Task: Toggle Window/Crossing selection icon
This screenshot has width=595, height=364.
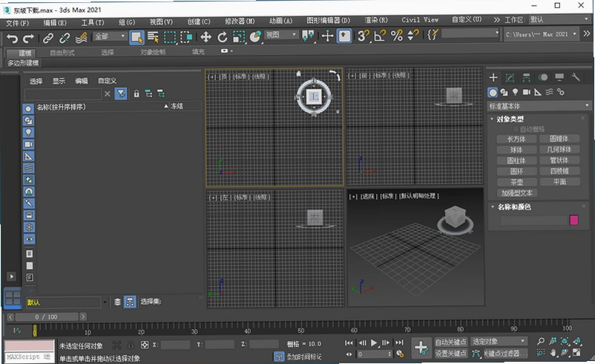Action: (186, 37)
